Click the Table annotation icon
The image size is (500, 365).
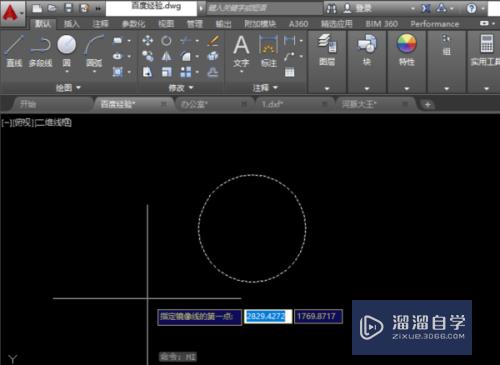pos(289,72)
